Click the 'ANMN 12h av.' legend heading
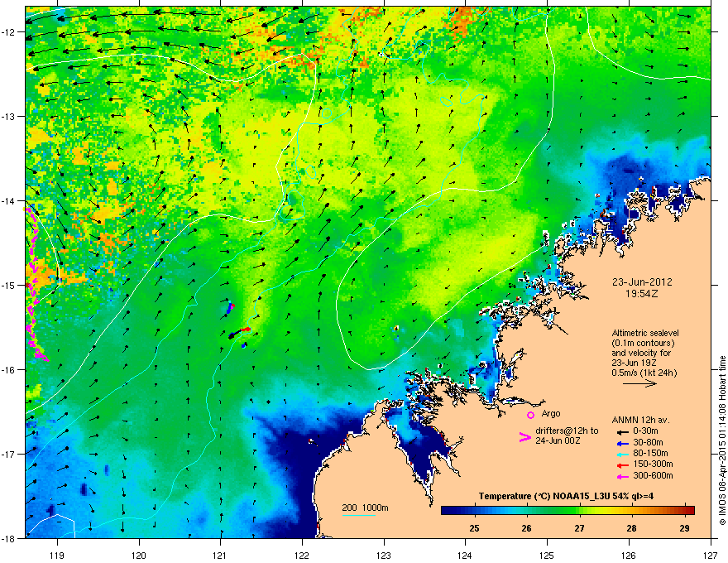 640,421
